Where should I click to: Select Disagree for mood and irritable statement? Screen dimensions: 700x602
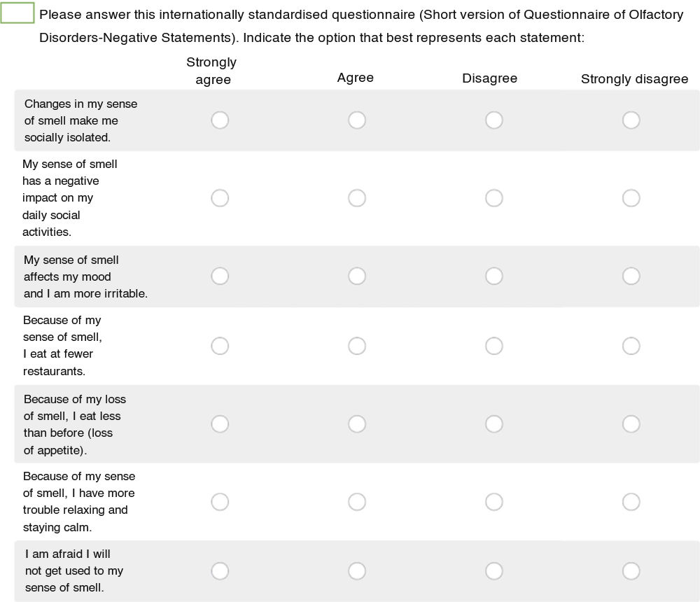pos(494,276)
